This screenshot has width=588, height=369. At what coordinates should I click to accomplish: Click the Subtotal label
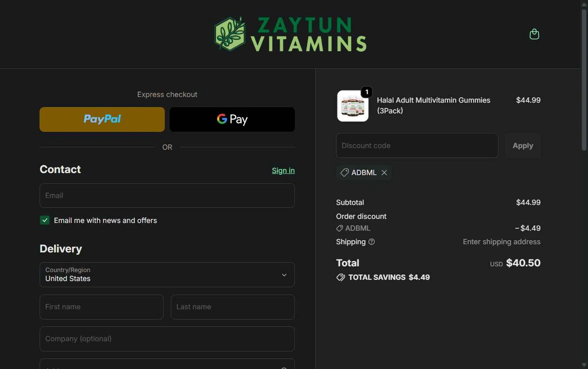(350, 202)
